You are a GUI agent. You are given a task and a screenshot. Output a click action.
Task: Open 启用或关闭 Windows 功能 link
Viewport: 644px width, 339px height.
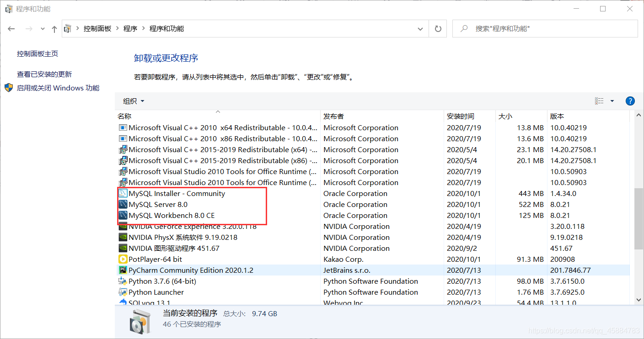pyautogui.click(x=58, y=88)
